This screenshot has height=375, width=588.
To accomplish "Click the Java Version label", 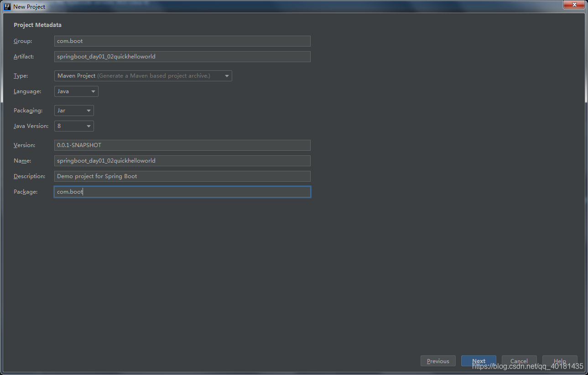I will coord(31,126).
